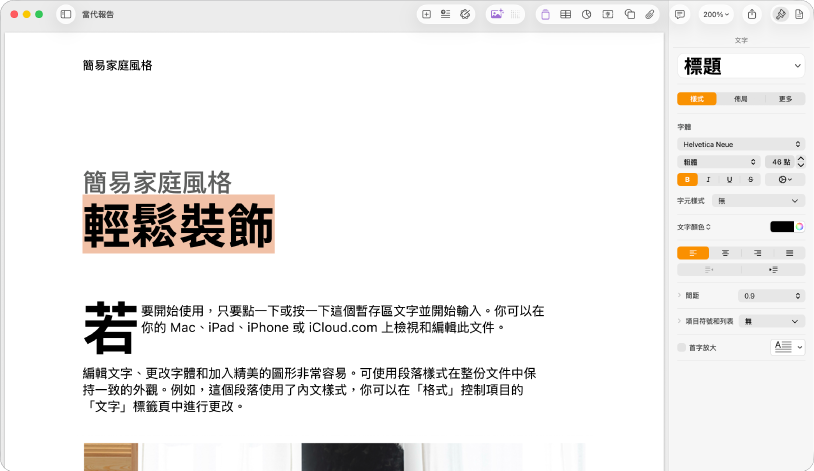Click the 46 點 font size field
The width and height of the screenshot is (814, 471).
click(x=780, y=162)
